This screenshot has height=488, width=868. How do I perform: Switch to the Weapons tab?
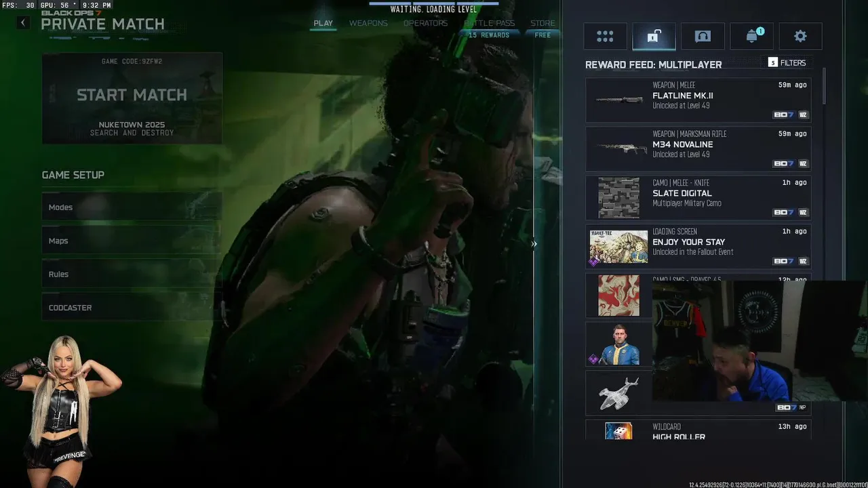(368, 23)
